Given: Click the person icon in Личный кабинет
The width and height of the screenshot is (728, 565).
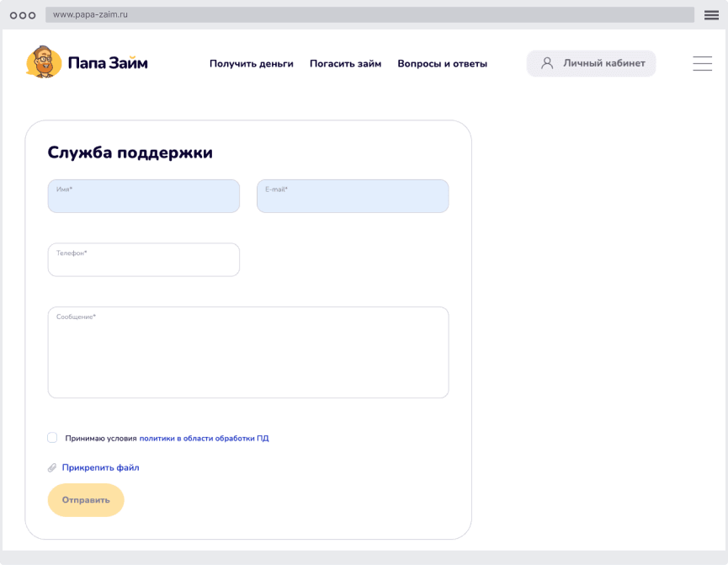Looking at the screenshot, I should pyautogui.click(x=548, y=62).
